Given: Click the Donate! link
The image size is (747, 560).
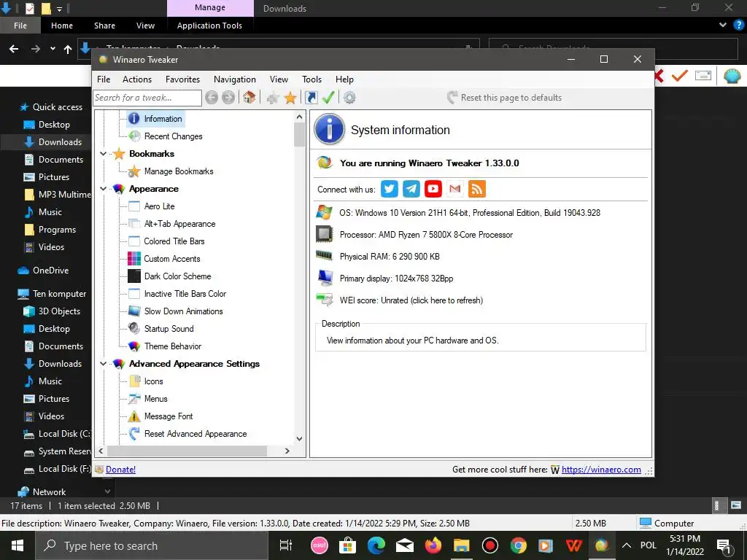Looking at the screenshot, I should [120, 470].
